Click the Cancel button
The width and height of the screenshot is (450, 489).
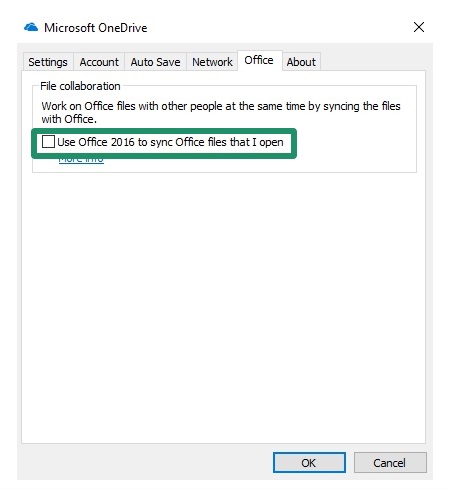click(390, 462)
